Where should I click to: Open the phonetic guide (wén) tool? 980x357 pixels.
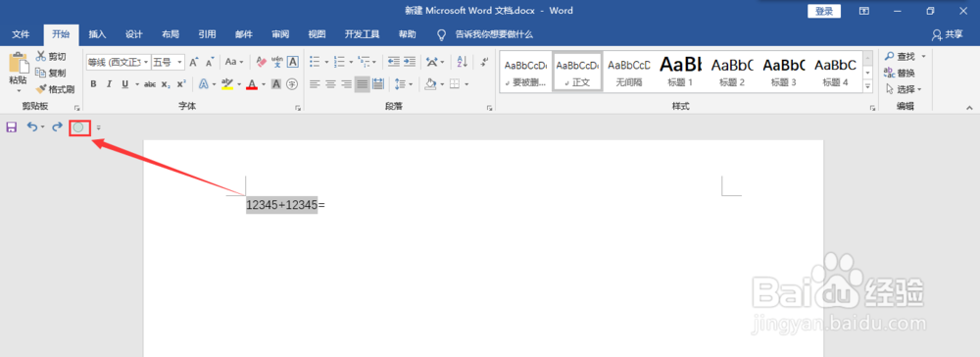277,62
